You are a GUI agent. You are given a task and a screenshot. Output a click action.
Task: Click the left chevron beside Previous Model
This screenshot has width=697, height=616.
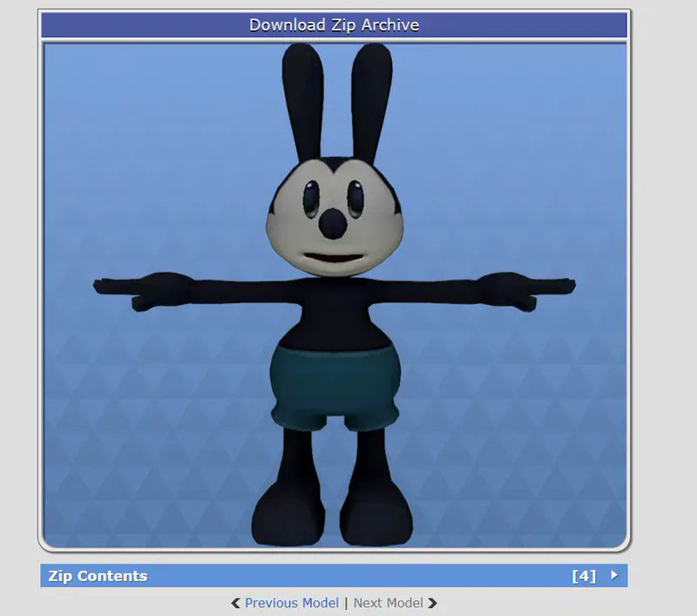pos(236,603)
